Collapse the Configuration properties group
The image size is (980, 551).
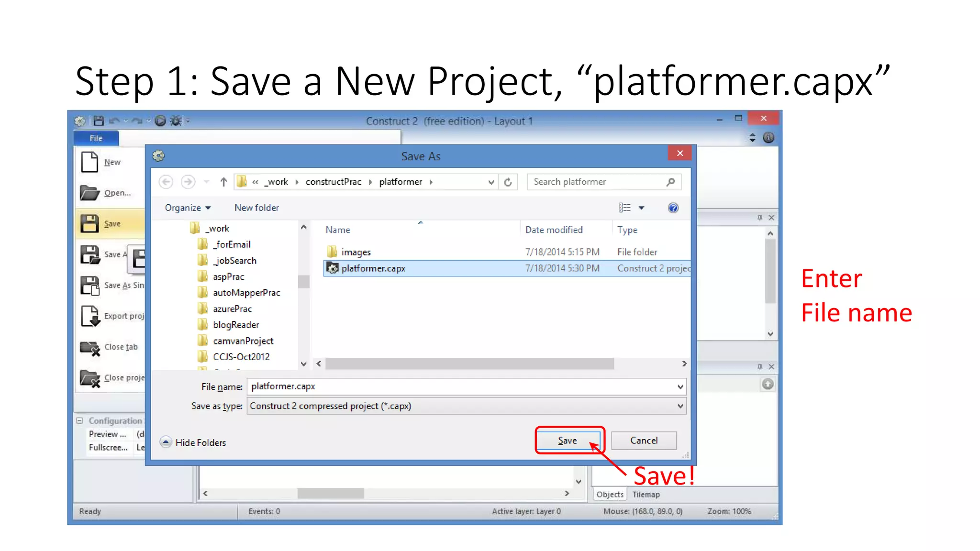(x=79, y=421)
